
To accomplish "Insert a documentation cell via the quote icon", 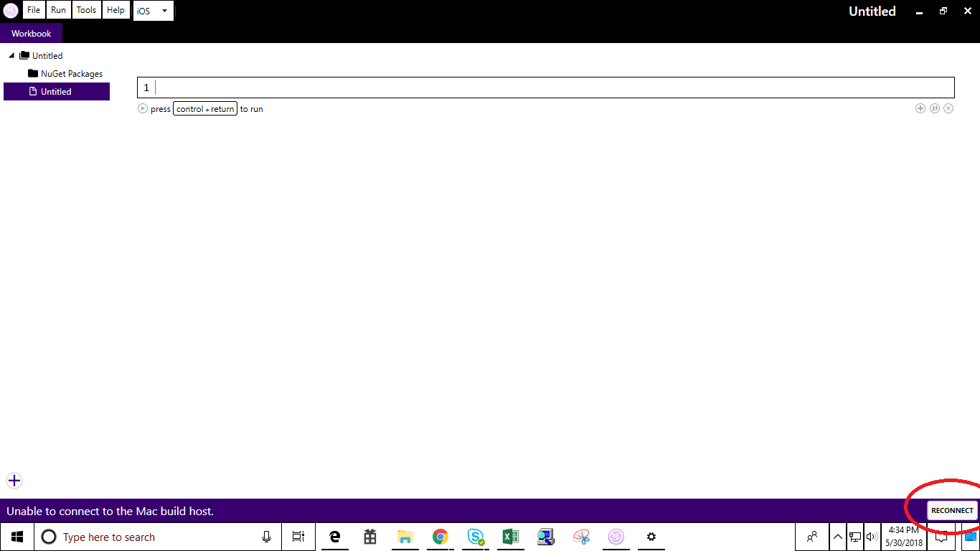I will [935, 108].
